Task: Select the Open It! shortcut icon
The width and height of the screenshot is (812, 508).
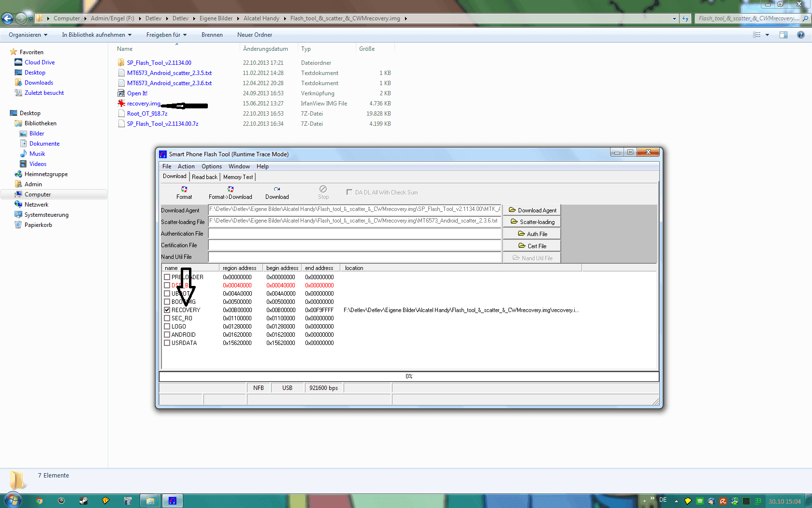Action: [x=121, y=93]
